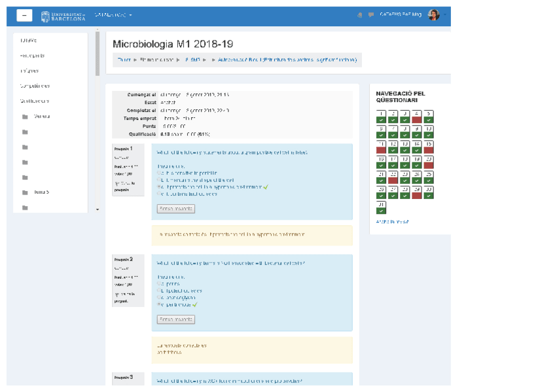The height and width of the screenshot is (392, 555).
Task: Click the link below quiz navigation grid
Action: pos(392,222)
